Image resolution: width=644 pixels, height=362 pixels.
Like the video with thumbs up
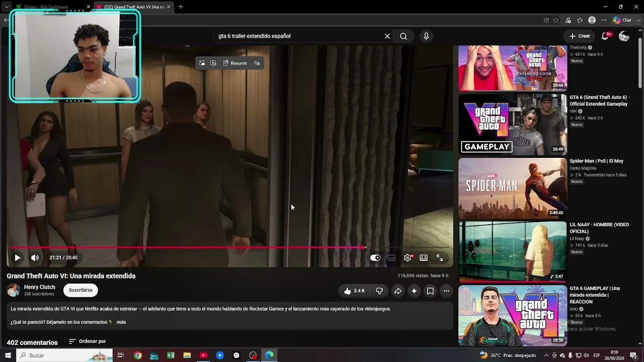pyautogui.click(x=354, y=291)
